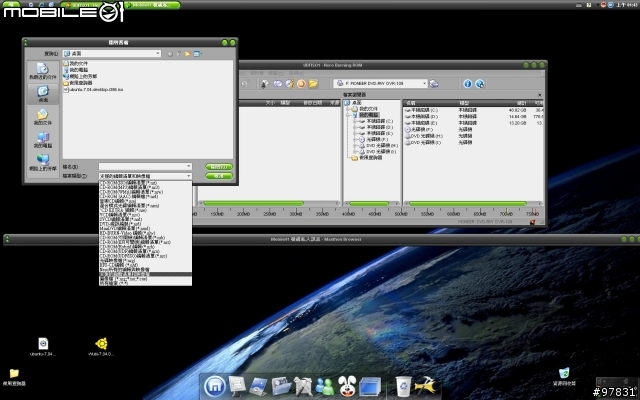Select 網路上的芳鄰 in the dialog file list
This screenshot has width=640, height=400.
[80, 76]
